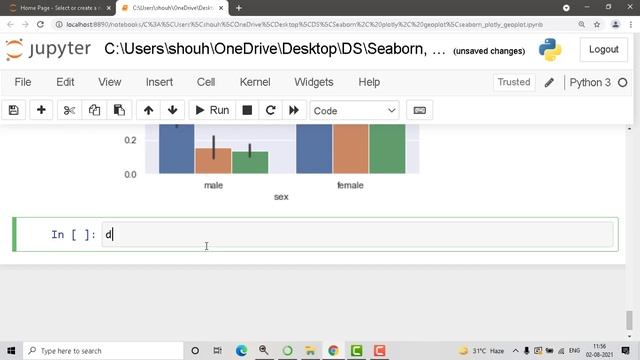Screen dimensions: 640x360
Task: Click the Trusted notebook button
Action: coord(514,82)
